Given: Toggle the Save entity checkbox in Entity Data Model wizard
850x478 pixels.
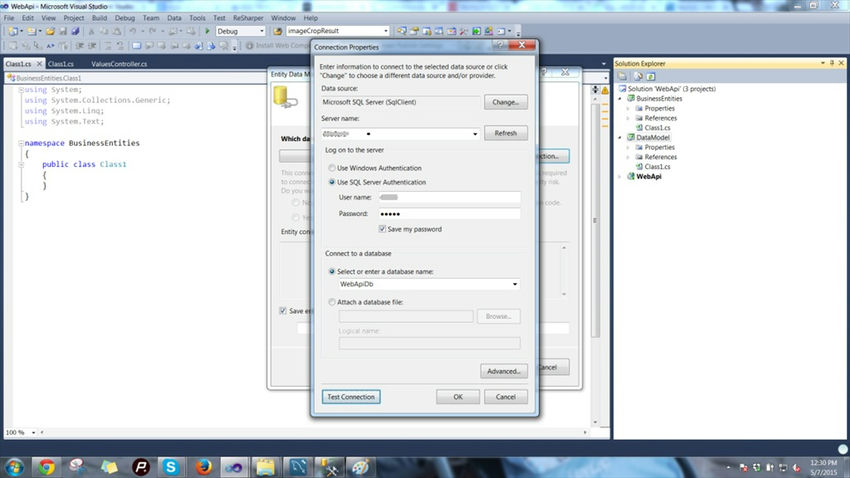Looking at the screenshot, I should click(x=283, y=311).
